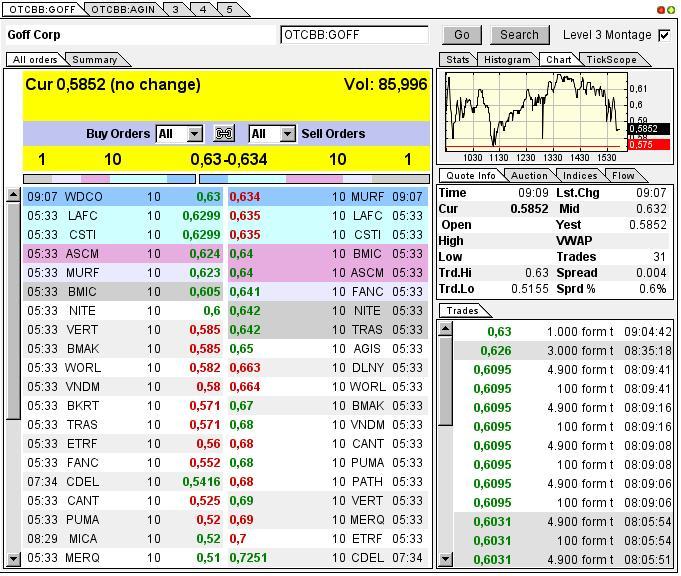Open tab number 5
This screenshot has height=576, width=681.
[230, 10]
